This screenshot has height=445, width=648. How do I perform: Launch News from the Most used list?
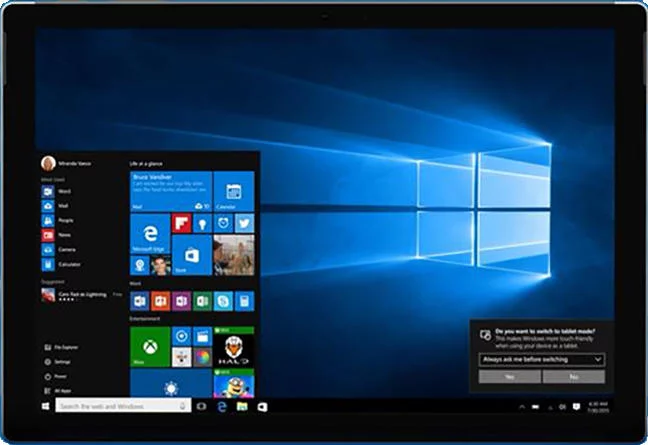[57, 235]
